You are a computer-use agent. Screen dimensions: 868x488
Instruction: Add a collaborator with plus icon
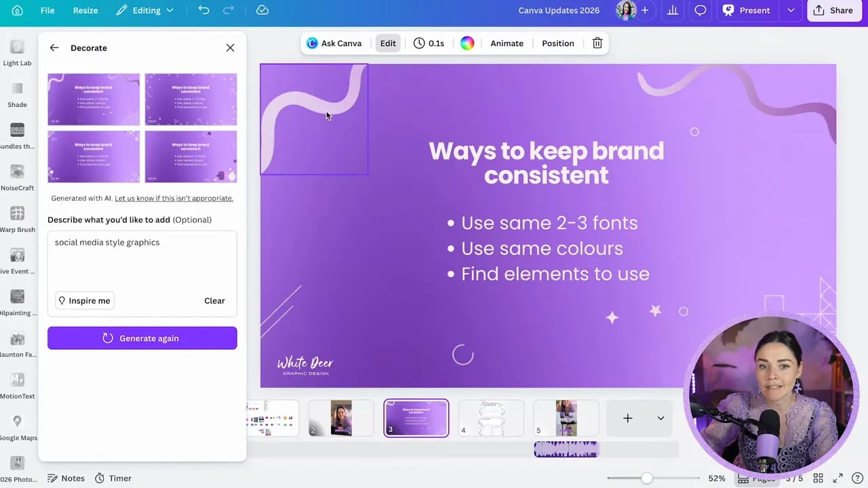[x=645, y=10]
